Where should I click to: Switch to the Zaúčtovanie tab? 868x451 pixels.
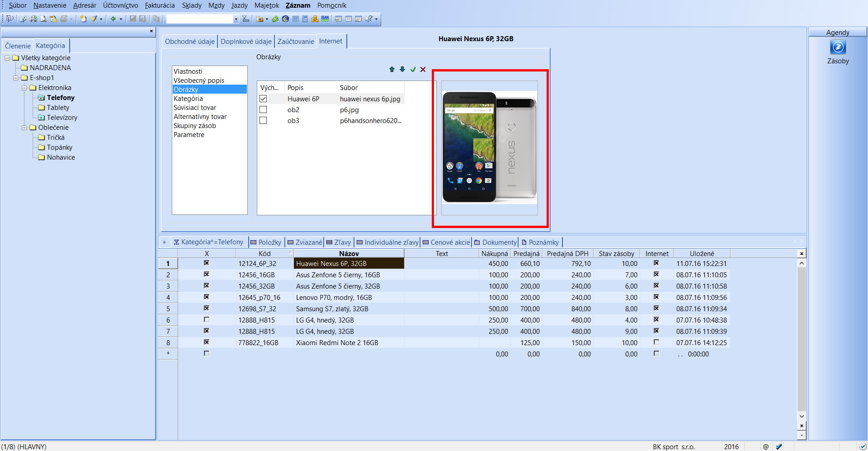tap(296, 41)
